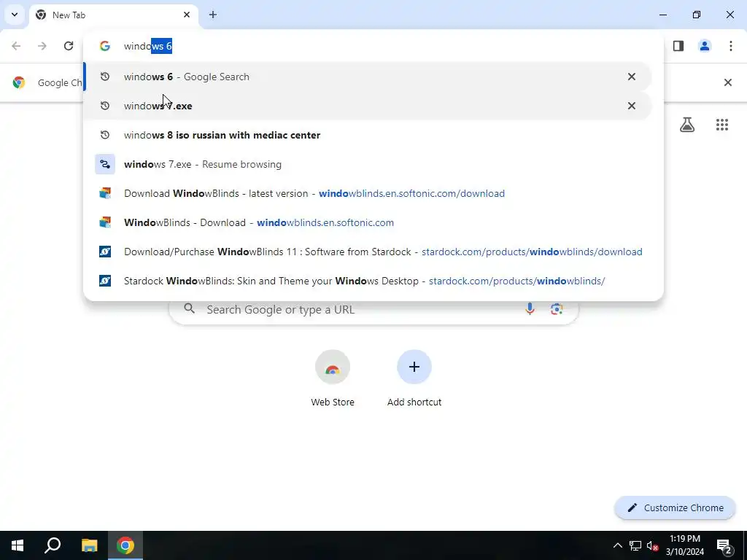Select 'windows 8 iso russian with mediac center'
The image size is (747, 560).
368,135
